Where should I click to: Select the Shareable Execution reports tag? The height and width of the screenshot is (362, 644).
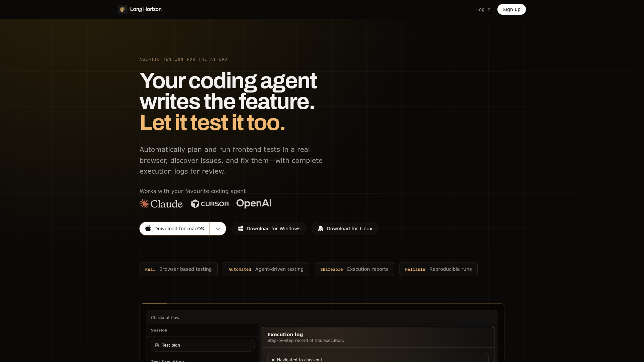354,269
